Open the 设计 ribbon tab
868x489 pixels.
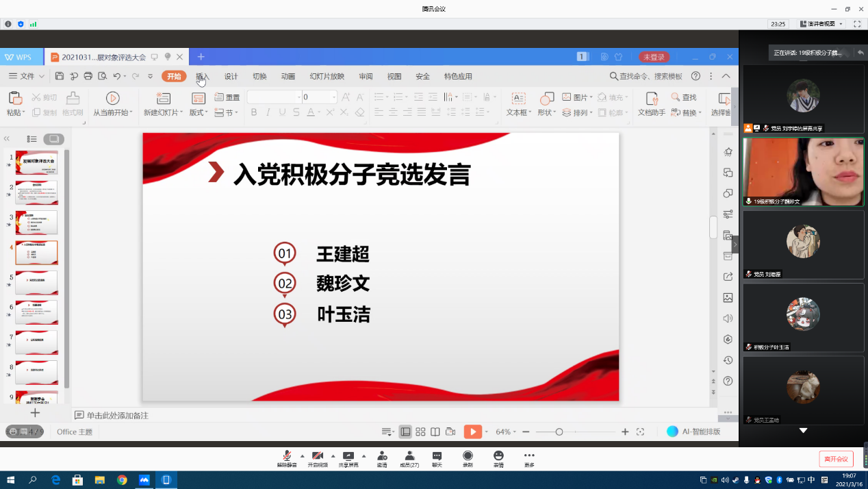pyautogui.click(x=231, y=76)
